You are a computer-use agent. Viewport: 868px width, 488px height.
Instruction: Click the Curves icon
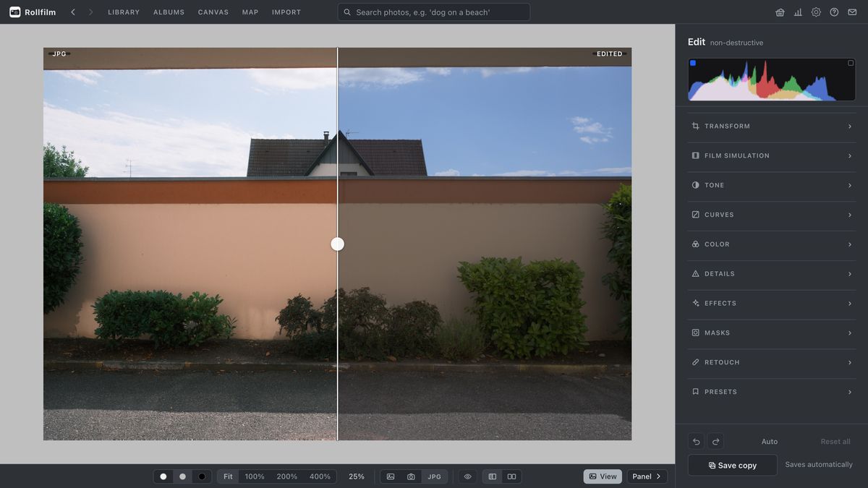tap(695, 215)
